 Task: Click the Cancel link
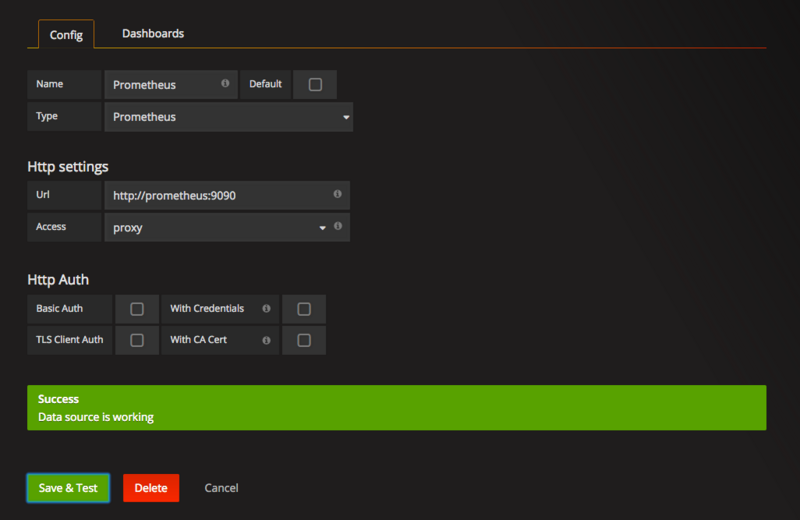pyautogui.click(x=221, y=488)
